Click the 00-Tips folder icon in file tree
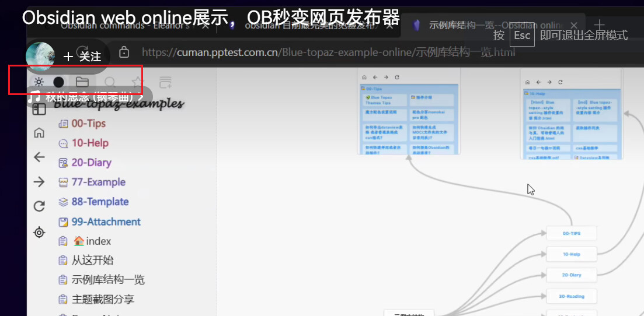The width and height of the screenshot is (644, 316). tap(63, 124)
